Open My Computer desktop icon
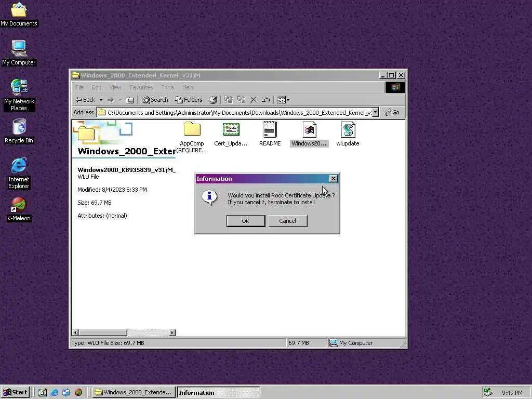Image resolution: width=532 pixels, height=399 pixels. click(x=19, y=52)
